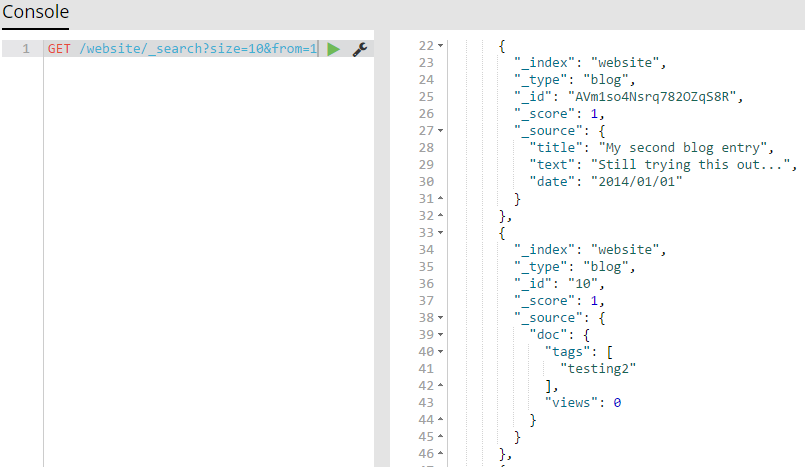The image size is (805, 467).
Task: Toggle the fold marker at line 42
Action: [x=440, y=385]
